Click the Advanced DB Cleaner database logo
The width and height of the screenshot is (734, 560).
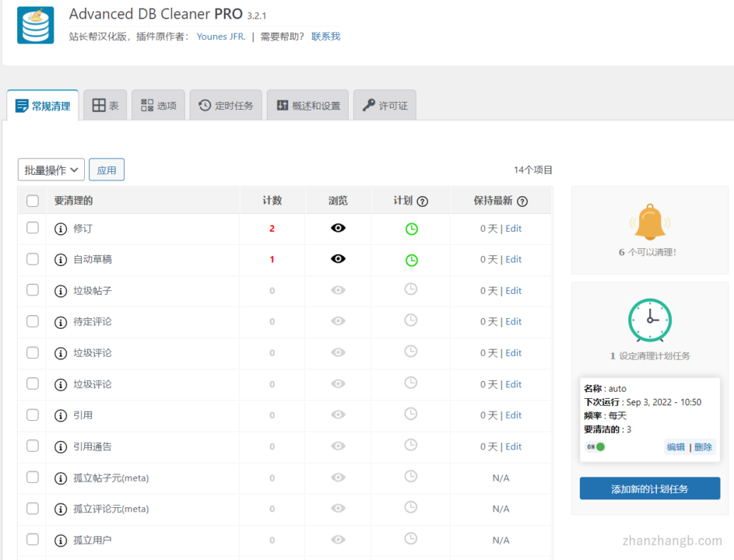click(x=34, y=26)
